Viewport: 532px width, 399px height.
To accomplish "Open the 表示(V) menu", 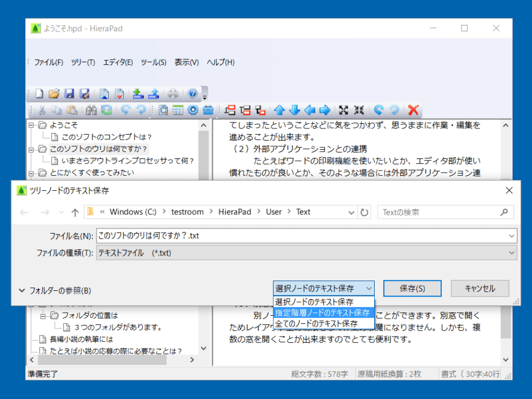I will tap(187, 62).
